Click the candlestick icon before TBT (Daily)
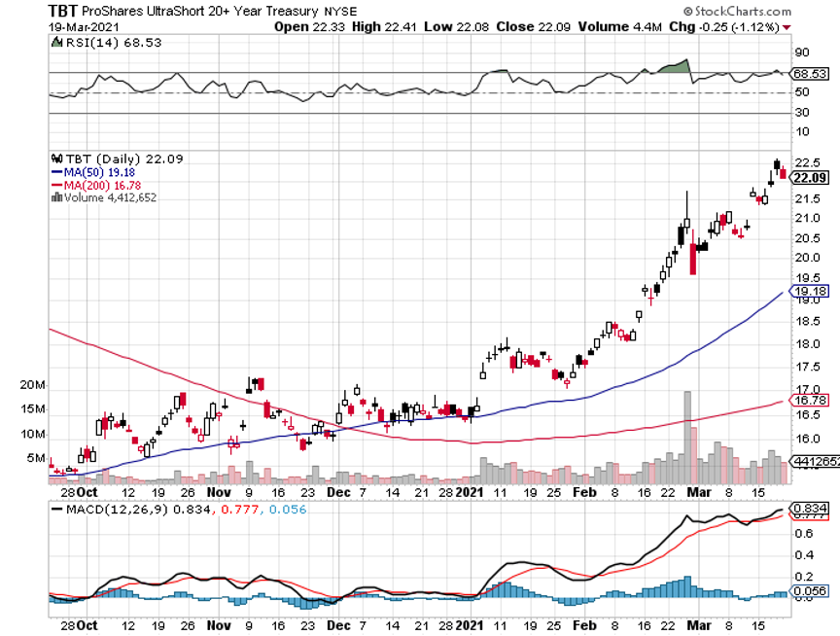 coord(56,159)
